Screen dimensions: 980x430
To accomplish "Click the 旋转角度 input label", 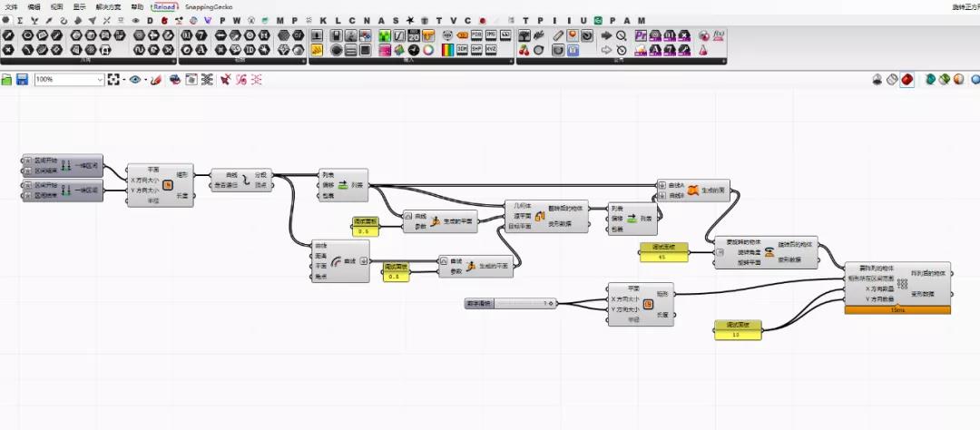I will [748, 252].
